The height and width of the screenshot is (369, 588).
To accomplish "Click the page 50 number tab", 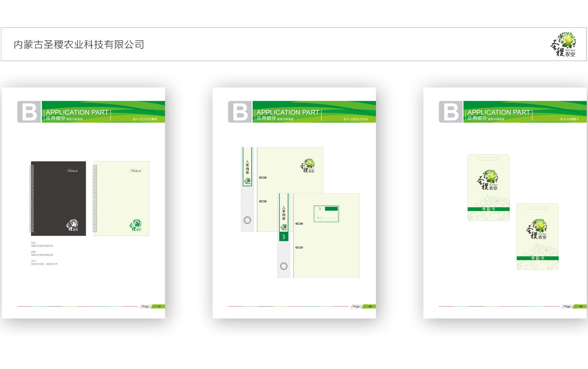I will pyautogui.click(x=581, y=306).
